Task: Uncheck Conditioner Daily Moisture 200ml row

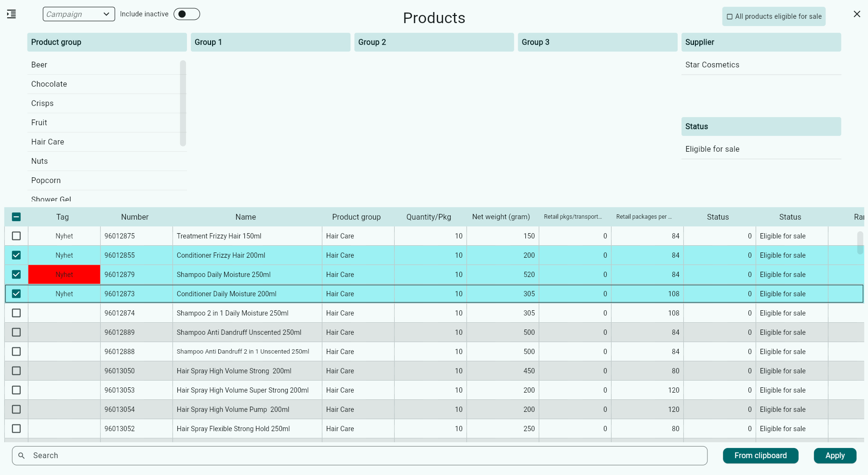Action: tap(16, 294)
